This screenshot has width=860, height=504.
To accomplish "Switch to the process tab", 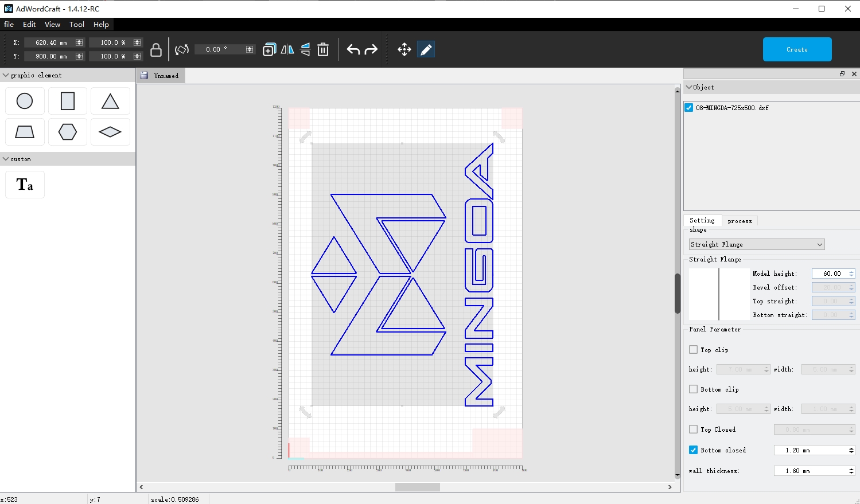I will [x=740, y=221].
